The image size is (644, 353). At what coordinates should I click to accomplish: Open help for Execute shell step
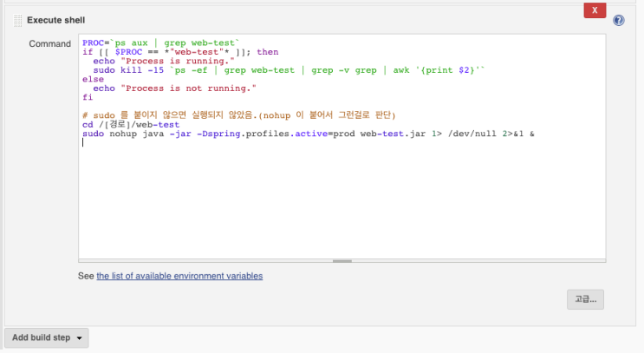pos(619,20)
